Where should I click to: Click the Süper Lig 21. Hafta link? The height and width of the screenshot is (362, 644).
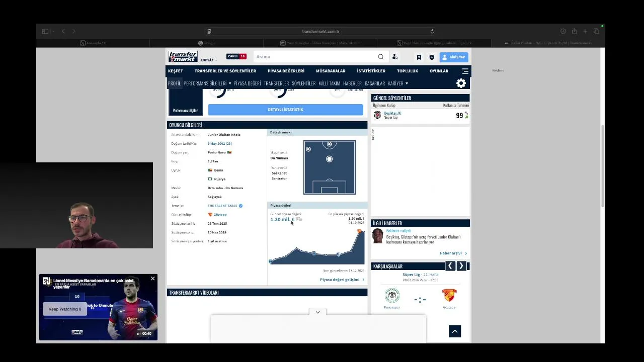(420, 275)
